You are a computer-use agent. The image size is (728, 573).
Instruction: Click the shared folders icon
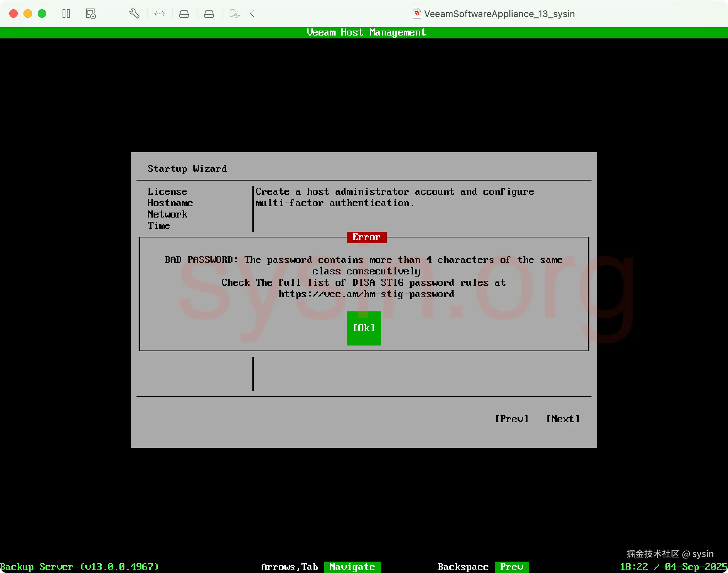tap(234, 14)
